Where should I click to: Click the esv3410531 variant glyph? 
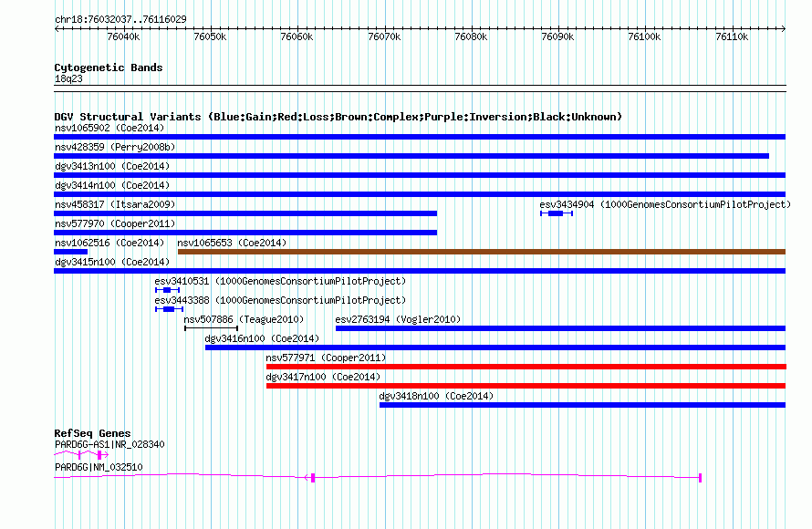coord(167,290)
